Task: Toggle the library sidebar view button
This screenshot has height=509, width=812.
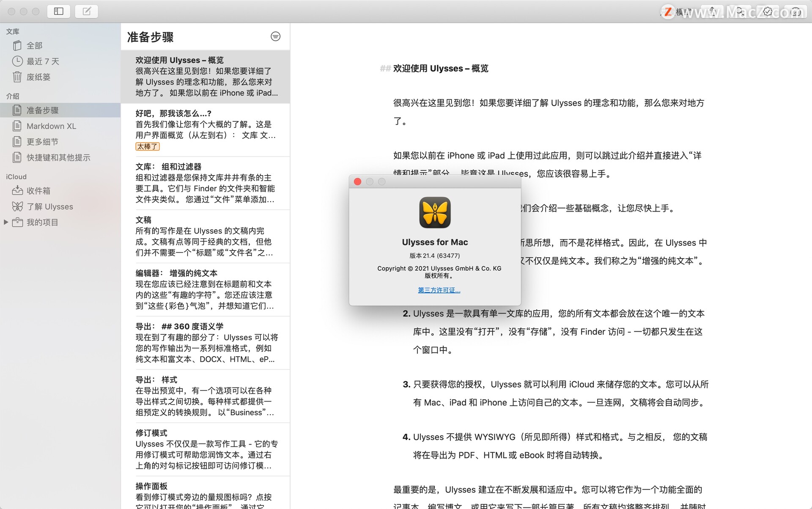Action: (x=59, y=11)
